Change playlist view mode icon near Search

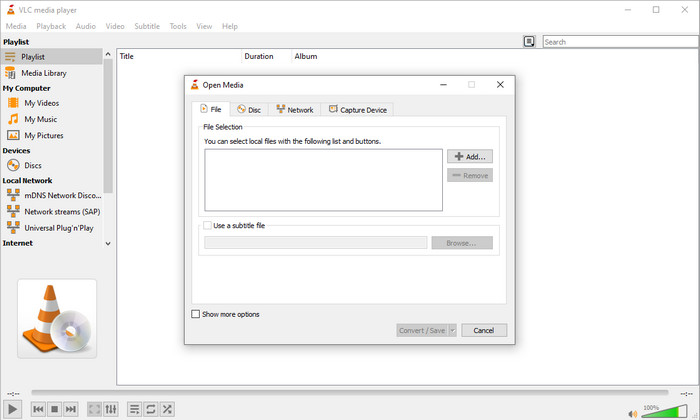coord(529,42)
